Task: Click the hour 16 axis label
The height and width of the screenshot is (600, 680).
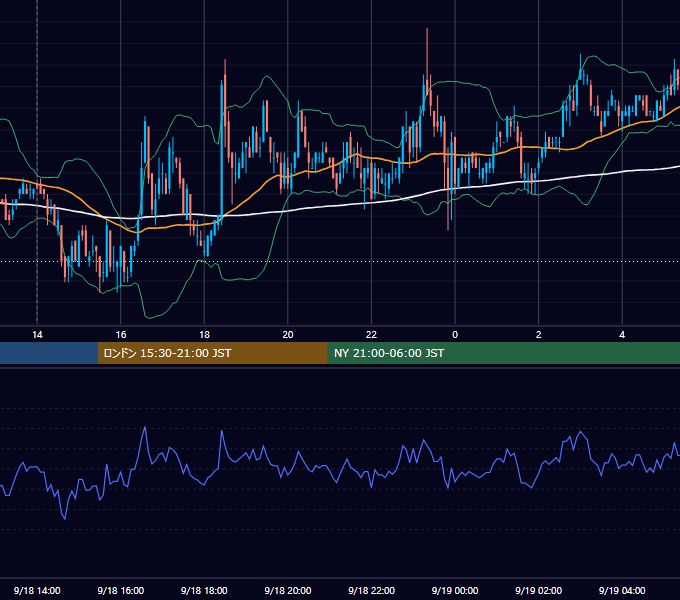Action: coord(121,334)
